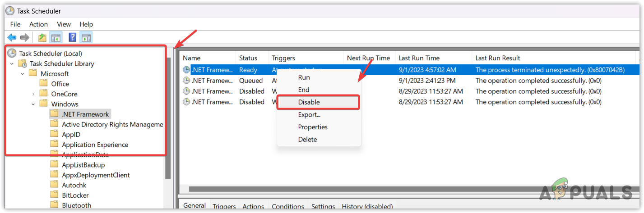
Task: Select the Active Directory Rights Management tree item
Action: [x=112, y=124]
